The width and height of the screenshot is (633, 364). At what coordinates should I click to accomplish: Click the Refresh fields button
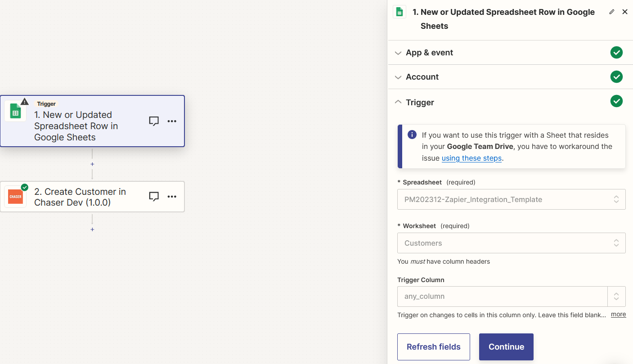[x=433, y=346]
